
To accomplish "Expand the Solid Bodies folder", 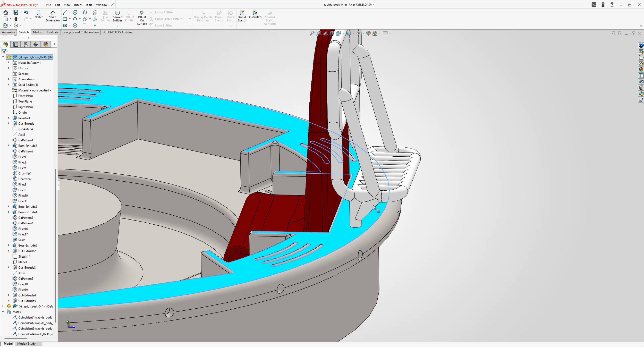I will coord(9,84).
